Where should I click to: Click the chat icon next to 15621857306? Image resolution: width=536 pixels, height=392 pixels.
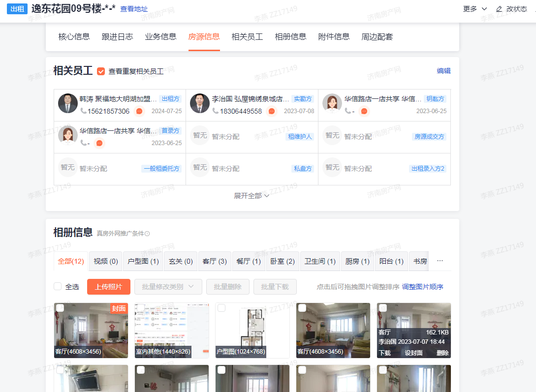[x=139, y=111]
